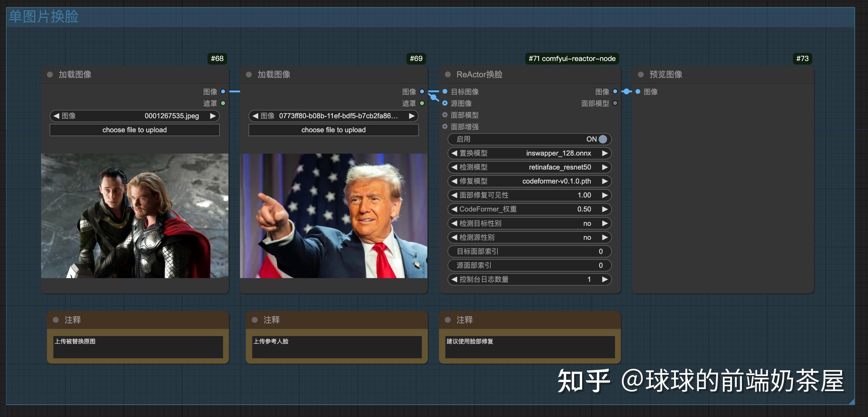Click choose file to upload in node #69
The height and width of the screenshot is (417, 868).
click(333, 130)
